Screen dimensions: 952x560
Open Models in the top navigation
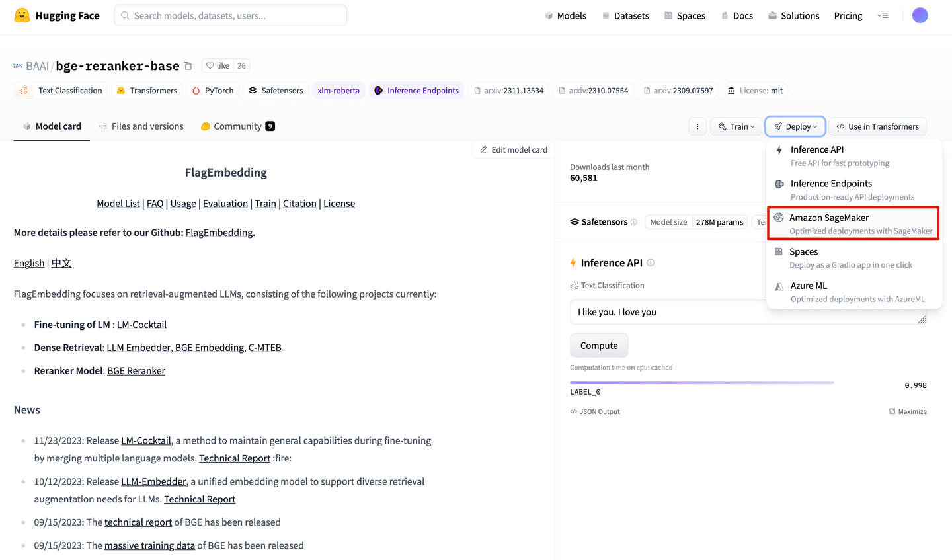(x=565, y=15)
